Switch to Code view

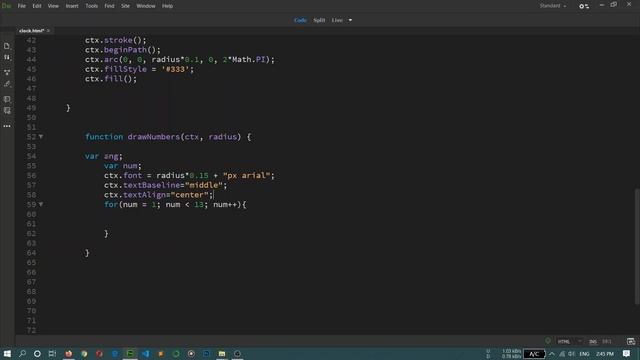300,20
